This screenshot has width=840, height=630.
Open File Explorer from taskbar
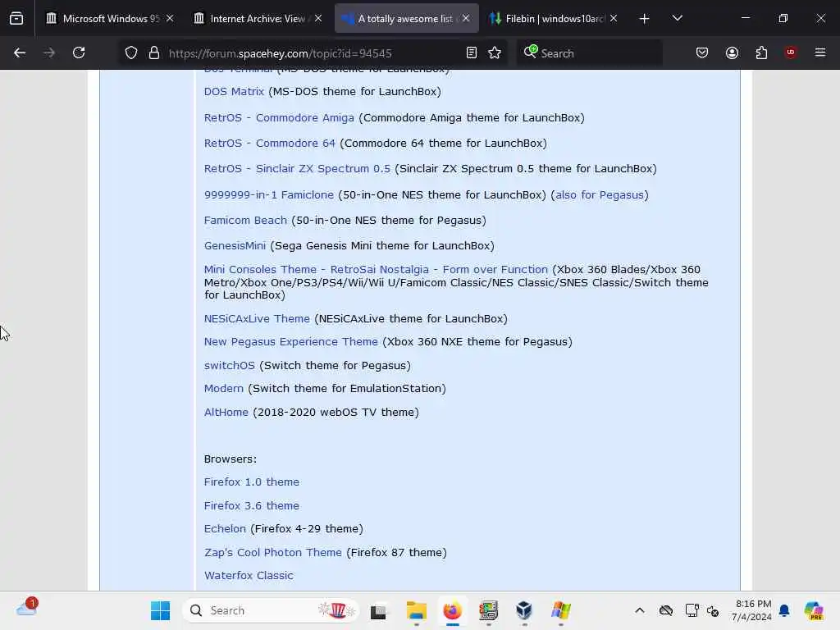pos(416,610)
